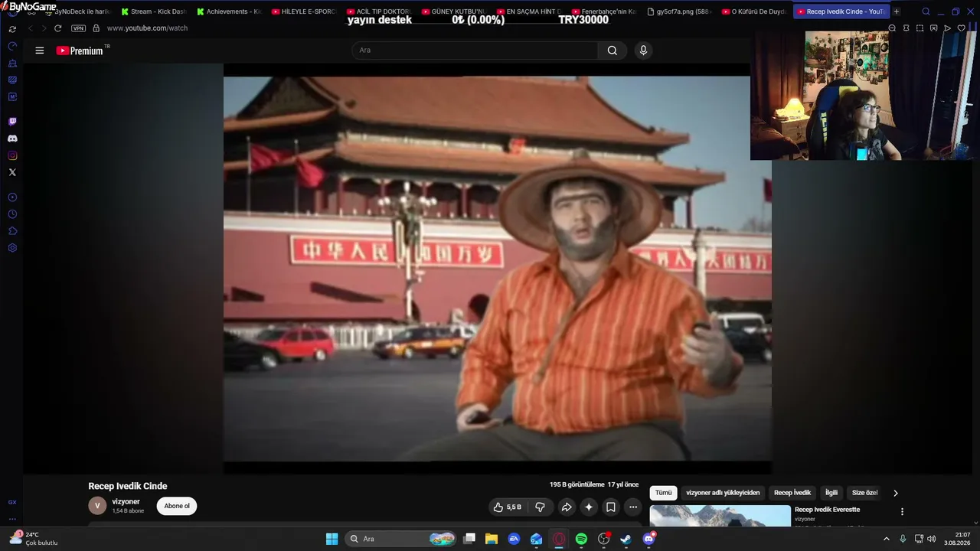This screenshot has width=980, height=551.
Task: Open the vizyoner channel name link
Action: 126,502
